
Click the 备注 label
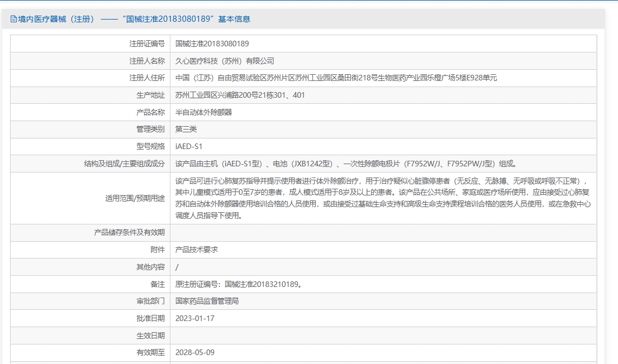(x=158, y=284)
